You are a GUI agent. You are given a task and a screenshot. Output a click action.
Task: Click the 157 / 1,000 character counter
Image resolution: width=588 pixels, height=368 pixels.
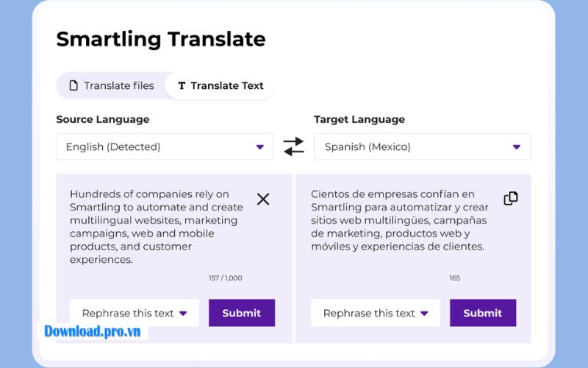click(226, 278)
